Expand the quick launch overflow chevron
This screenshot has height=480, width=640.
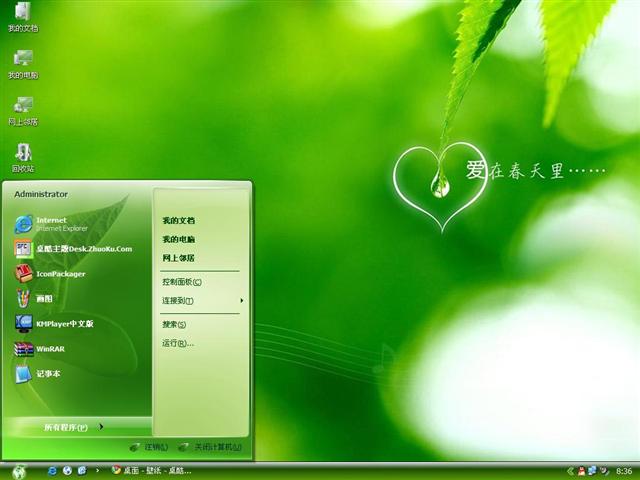click(97, 471)
